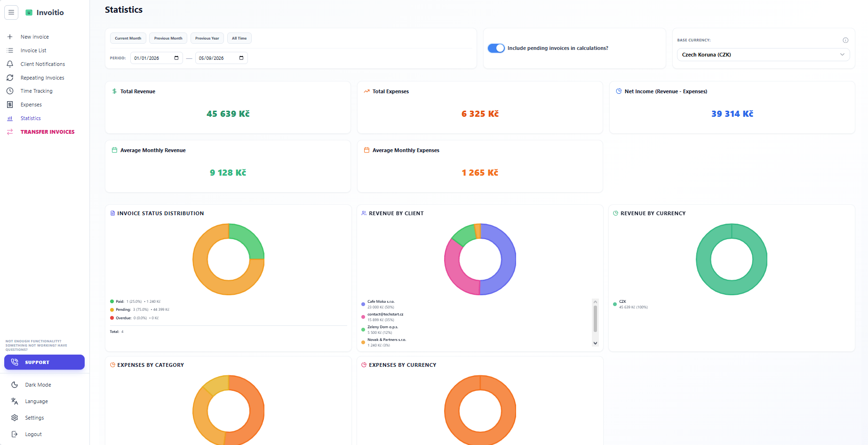Viewport: 868px width, 445px height.
Task: Click the Support button
Action: pyautogui.click(x=44, y=362)
